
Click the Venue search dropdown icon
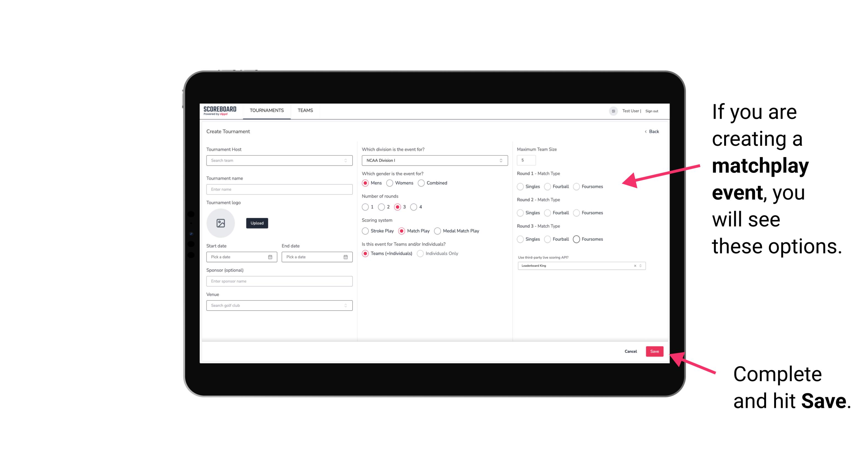tap(345, 305)
